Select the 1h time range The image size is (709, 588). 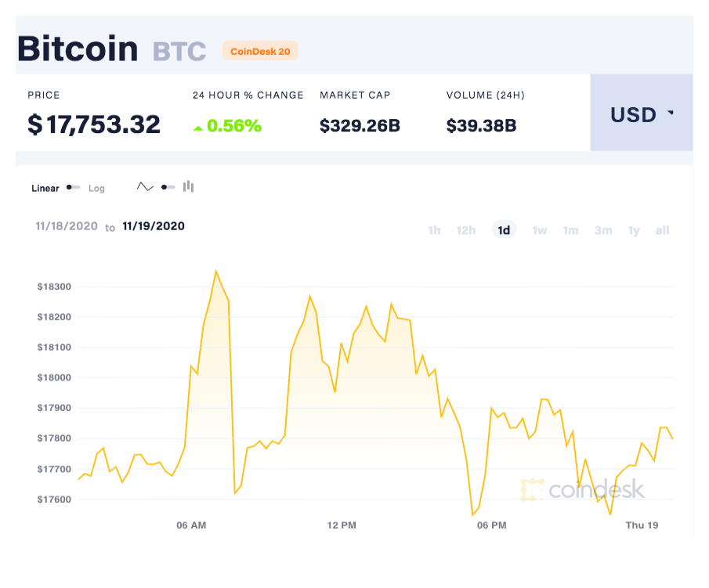(434, 230)
